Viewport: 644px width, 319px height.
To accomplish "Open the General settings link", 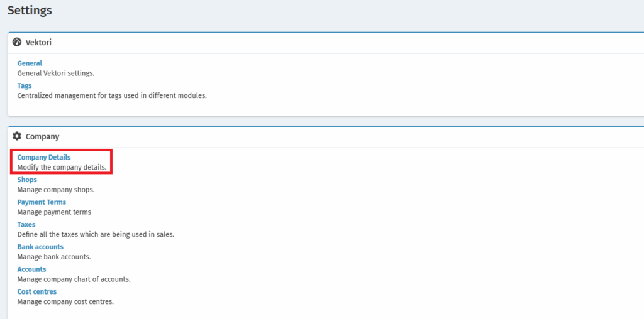I will (30, 63).
